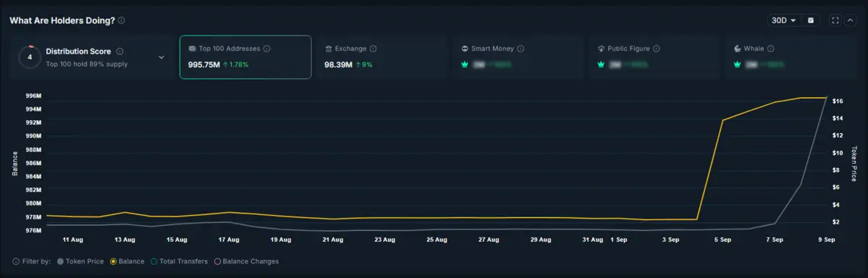Toggle the Total Transfers filter

point(180,261)
